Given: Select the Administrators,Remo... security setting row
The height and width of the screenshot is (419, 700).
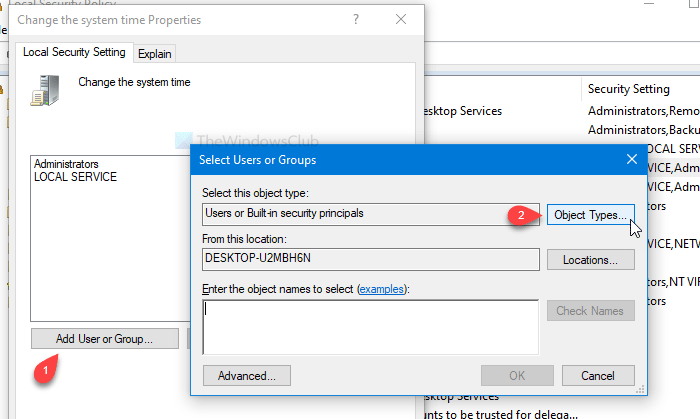Looking at the screenshot, I should 643,111.
